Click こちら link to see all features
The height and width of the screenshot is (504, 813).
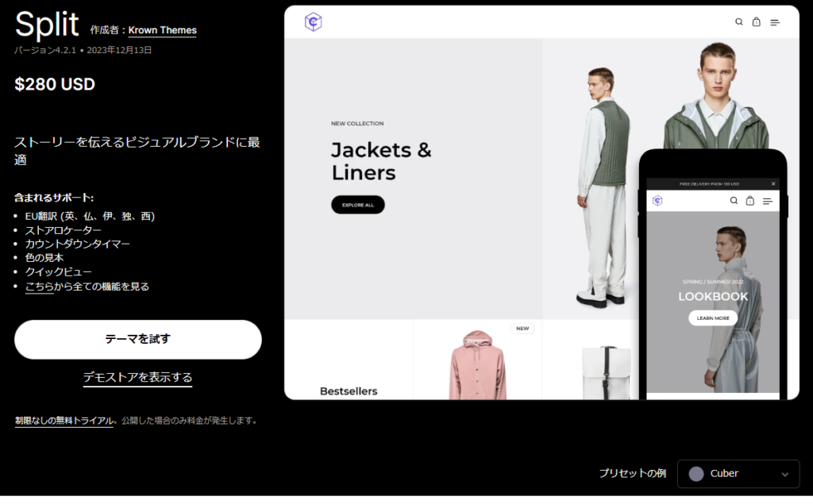[40, 287]
